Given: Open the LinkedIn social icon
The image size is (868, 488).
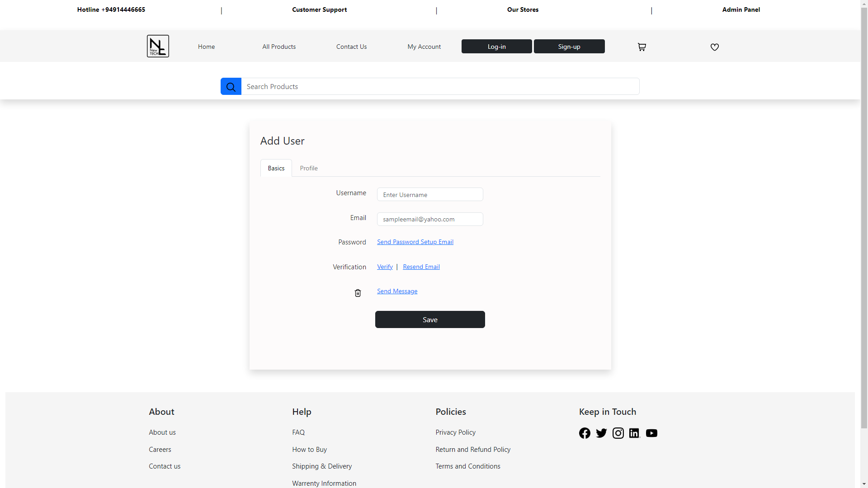Looking at the screenshot, I should [x=634, y=433].
